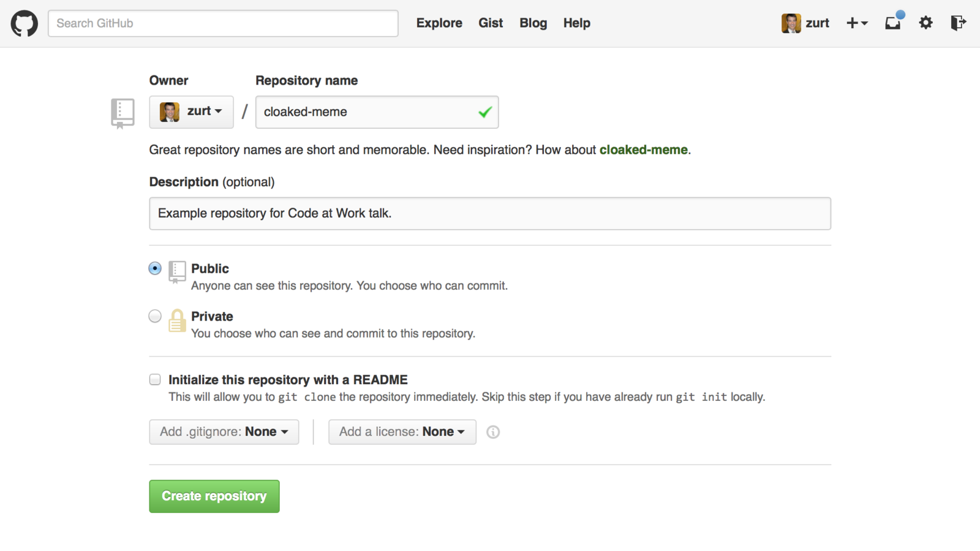Open the plus create-new dropdown
The height and width of the screenshot is (551, 980).
pos(857,23)
